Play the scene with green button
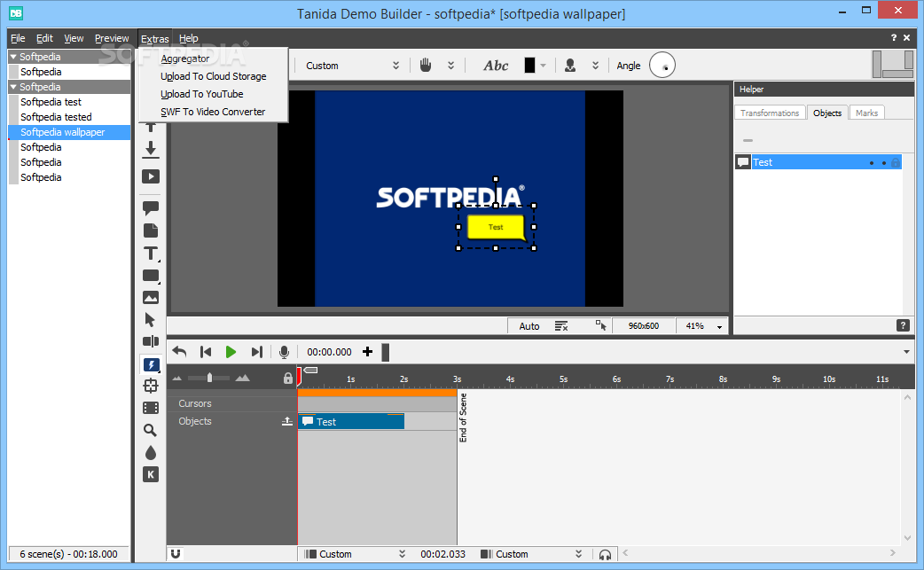The height and width of the screenshot is (570, 924). point(231,352)
